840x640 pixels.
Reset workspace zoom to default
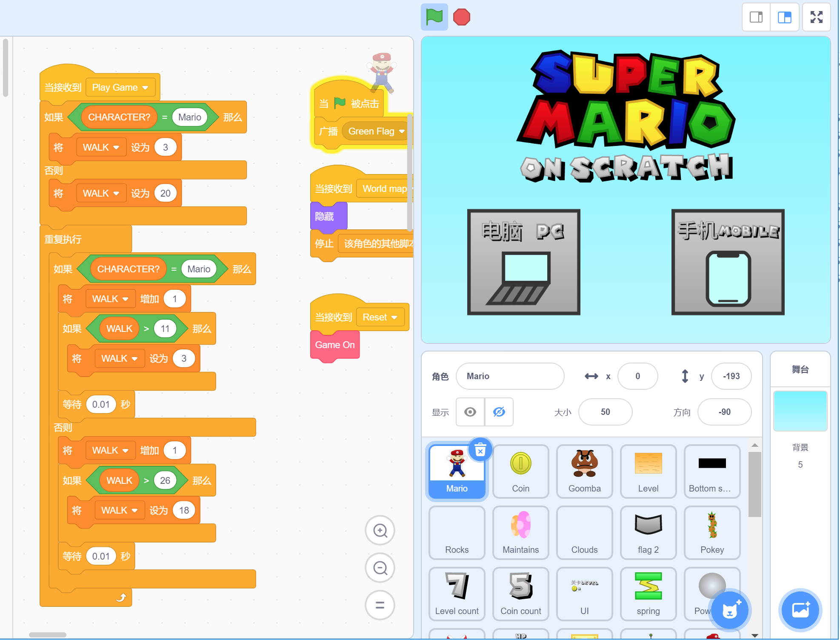point(380,605)
